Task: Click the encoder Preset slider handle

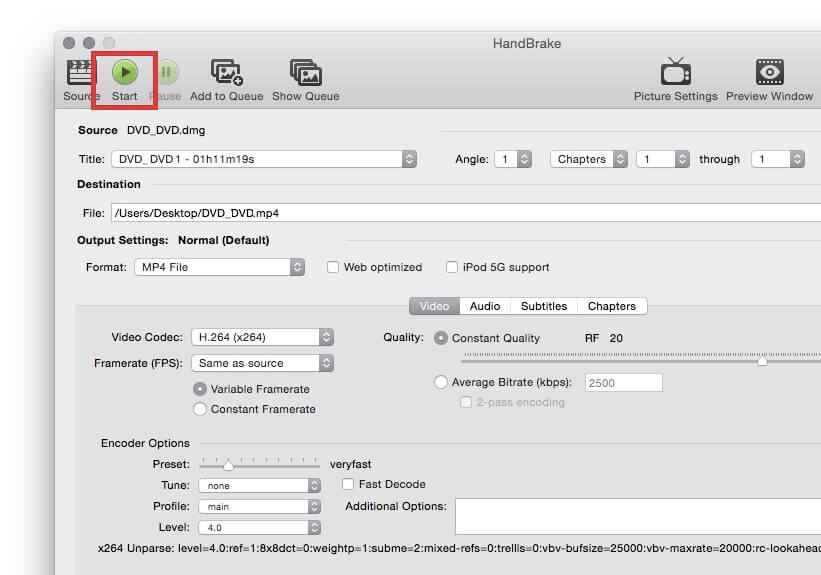Action: (228, 465)
